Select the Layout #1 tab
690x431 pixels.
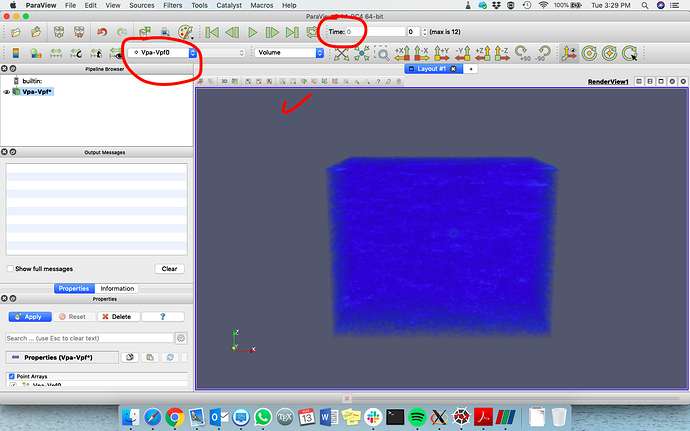click(433, 69)
